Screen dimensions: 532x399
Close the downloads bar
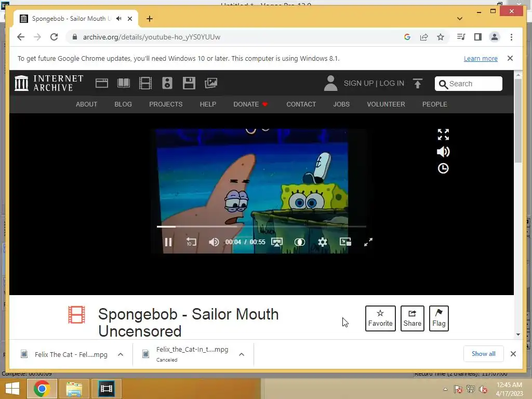(513, 354)
